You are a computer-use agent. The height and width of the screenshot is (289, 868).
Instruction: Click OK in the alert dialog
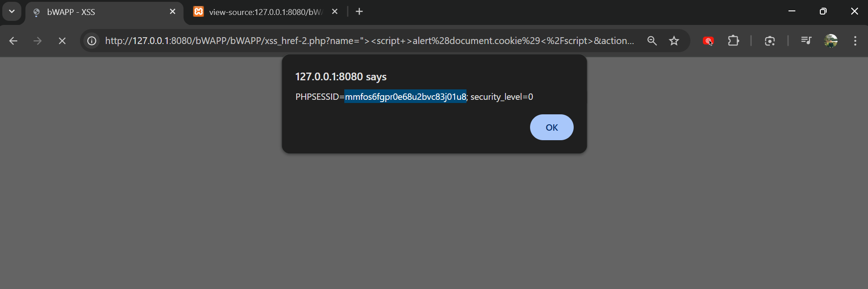[x=551, y=127]
